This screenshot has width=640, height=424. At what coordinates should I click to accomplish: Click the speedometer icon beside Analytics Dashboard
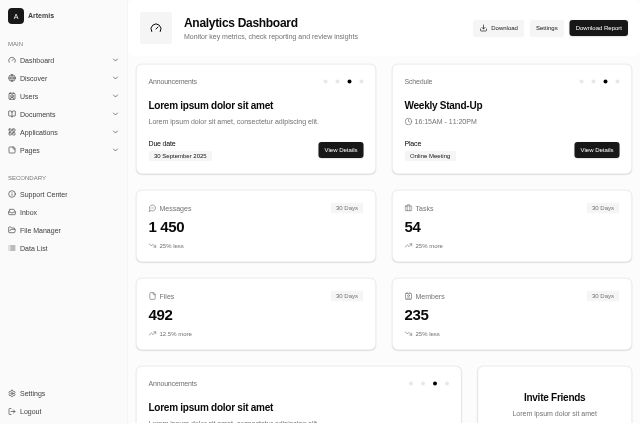coord(156,28)
